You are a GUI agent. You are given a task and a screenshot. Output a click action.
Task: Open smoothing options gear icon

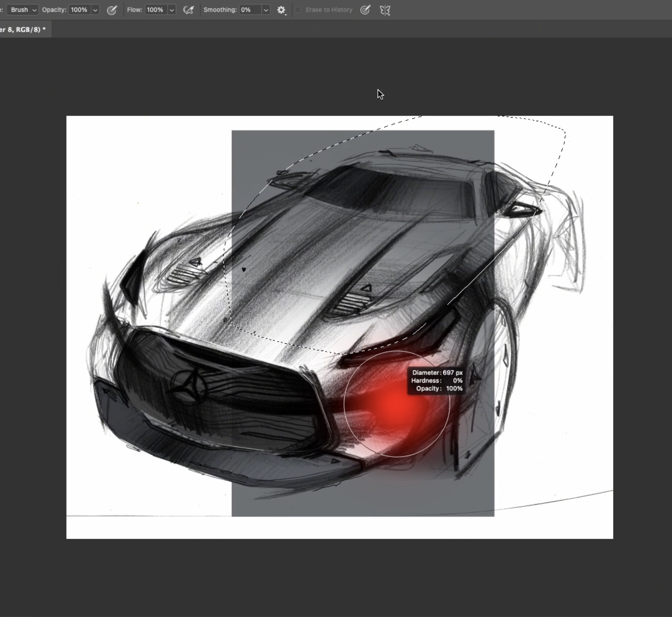pos(281,10)
